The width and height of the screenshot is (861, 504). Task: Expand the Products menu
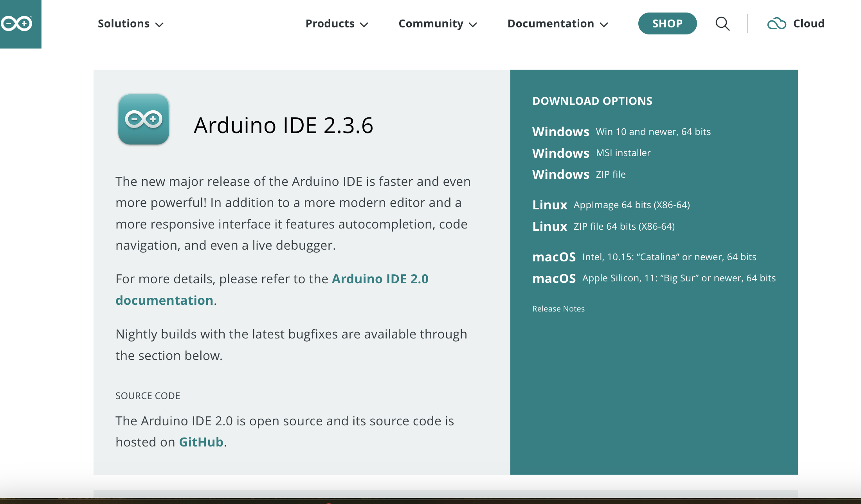point(337,24)
